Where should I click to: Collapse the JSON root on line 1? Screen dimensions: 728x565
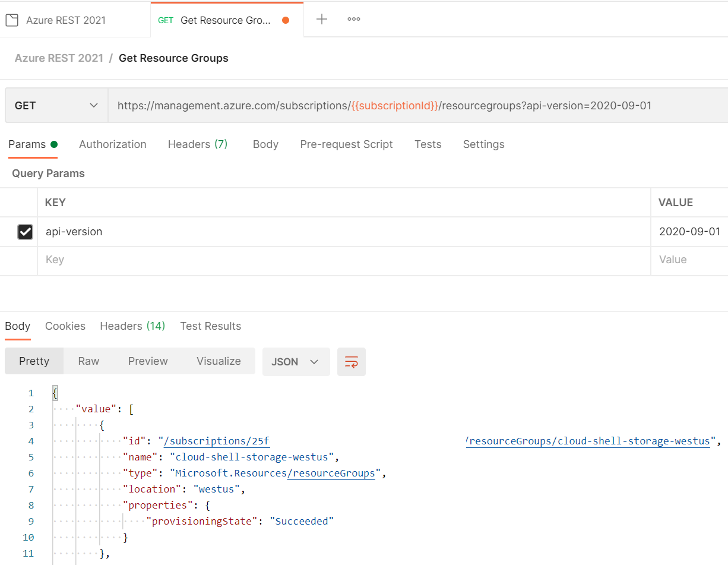coord(55,393)
